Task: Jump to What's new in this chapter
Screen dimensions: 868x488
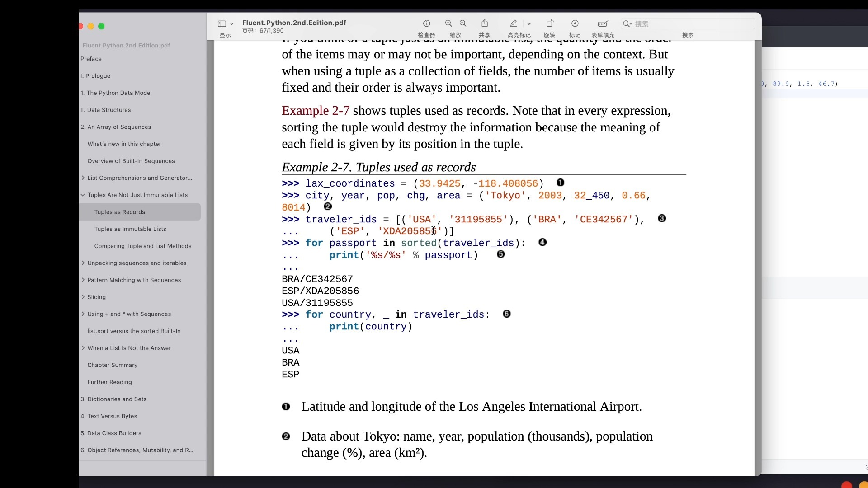Action: click(124, 144)
